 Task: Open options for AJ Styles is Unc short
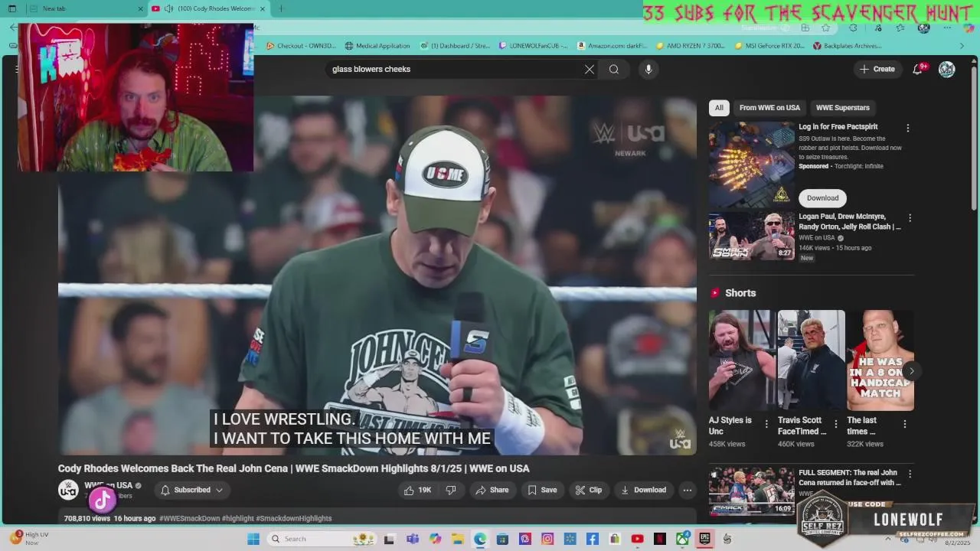tap(766, 423)
